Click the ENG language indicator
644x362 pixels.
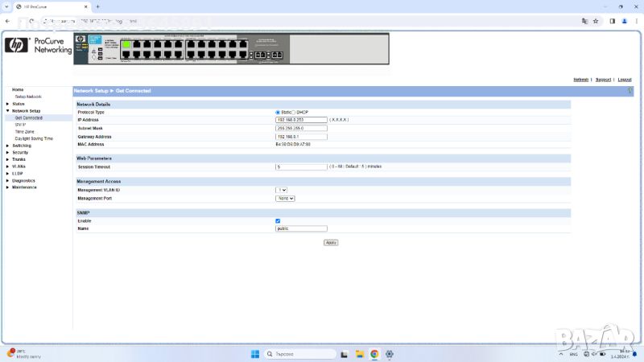tap(574, 354)
